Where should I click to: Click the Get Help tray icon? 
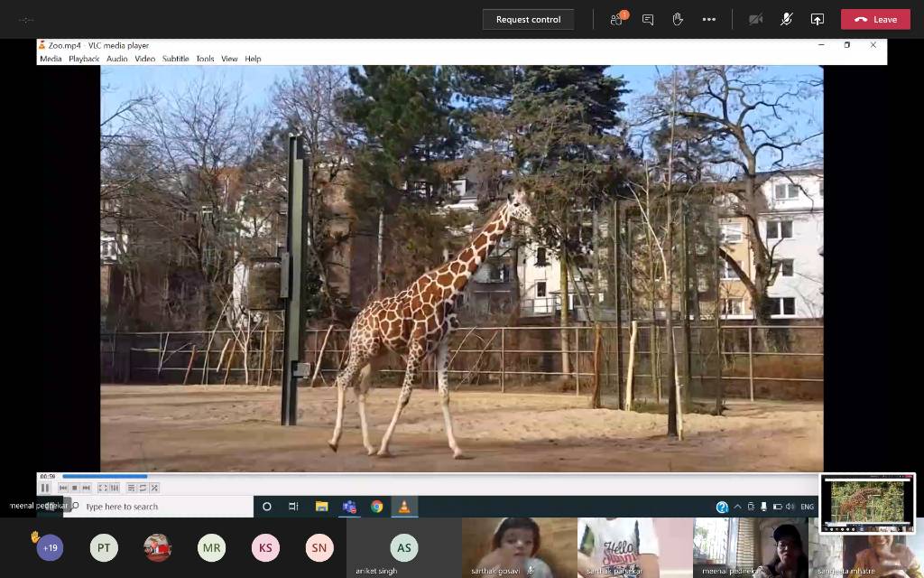pyautogui.click(x=722, y=507)
